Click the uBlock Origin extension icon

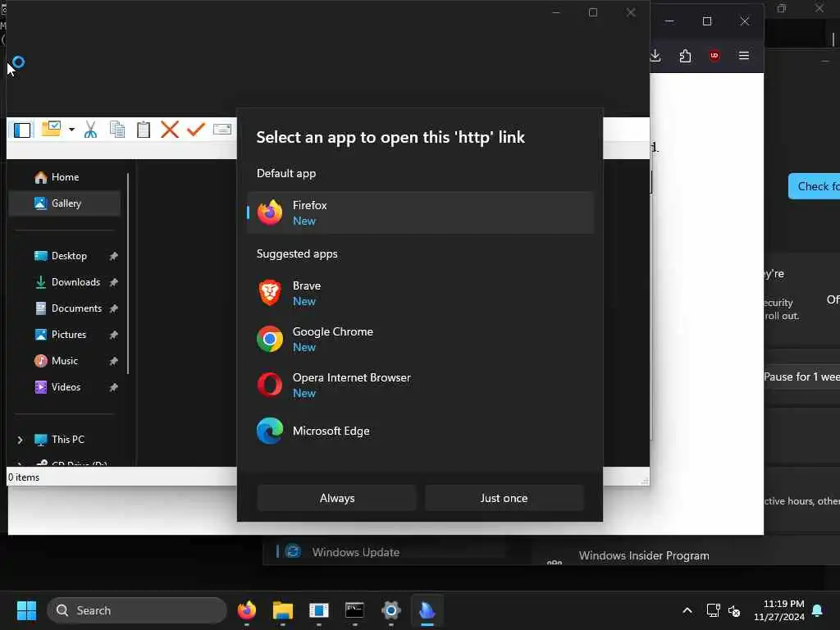[714, 56]
